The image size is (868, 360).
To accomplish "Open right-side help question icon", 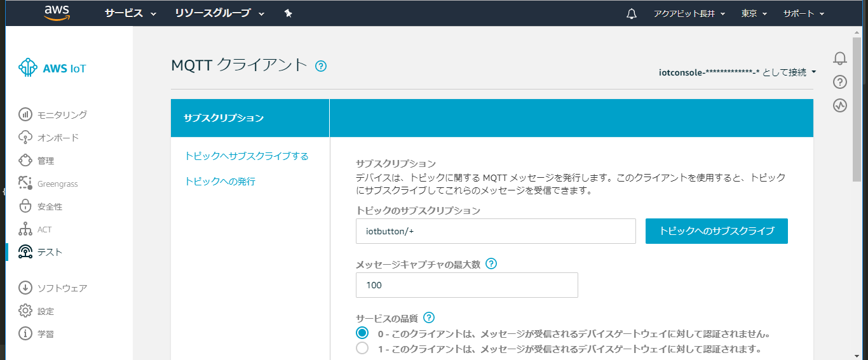I will tap(840, 82).
